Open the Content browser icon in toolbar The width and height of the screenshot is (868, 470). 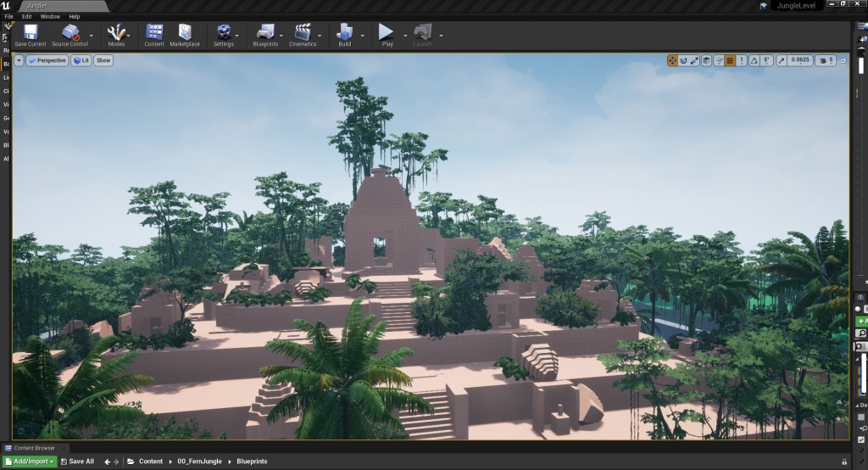click(x=154, y=35)
